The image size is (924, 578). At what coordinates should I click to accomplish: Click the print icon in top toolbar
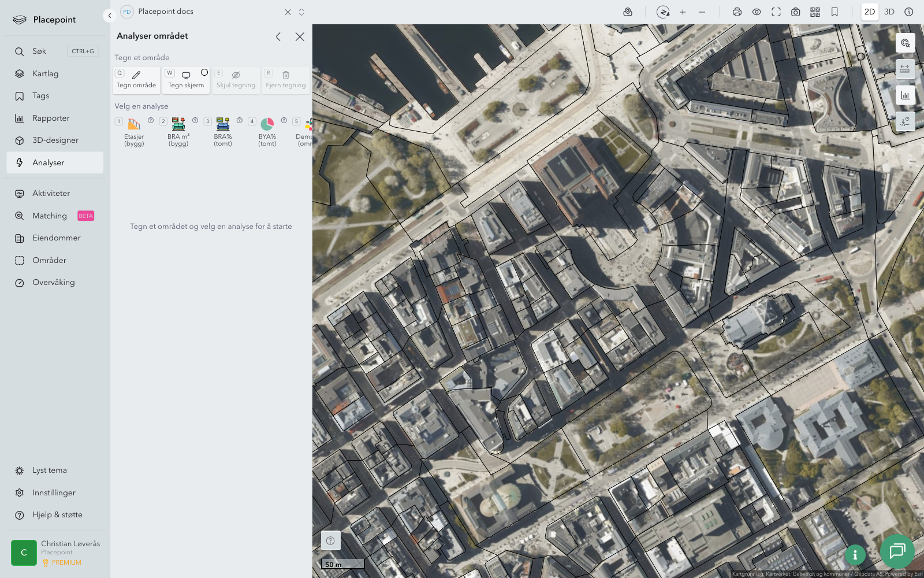(x=737, y=12)
